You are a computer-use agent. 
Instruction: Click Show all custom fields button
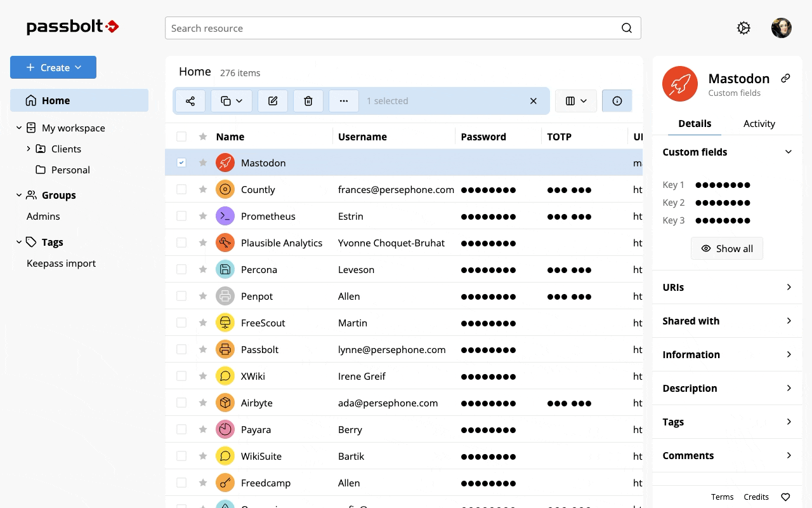click(727, 248)
